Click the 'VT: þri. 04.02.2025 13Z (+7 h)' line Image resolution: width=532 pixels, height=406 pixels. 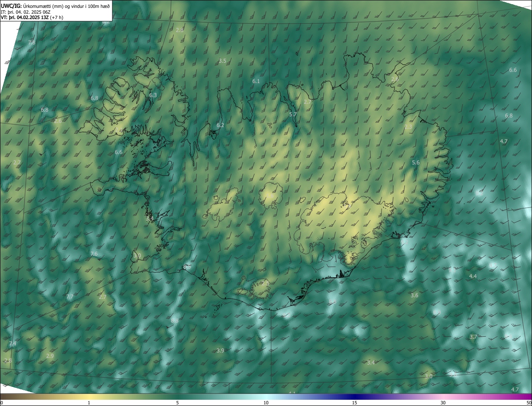(x=32, y=17)
